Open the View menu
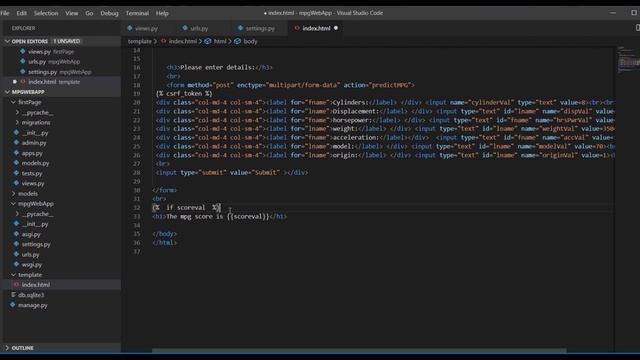The image size is (640, 360). tap(71, 13)
